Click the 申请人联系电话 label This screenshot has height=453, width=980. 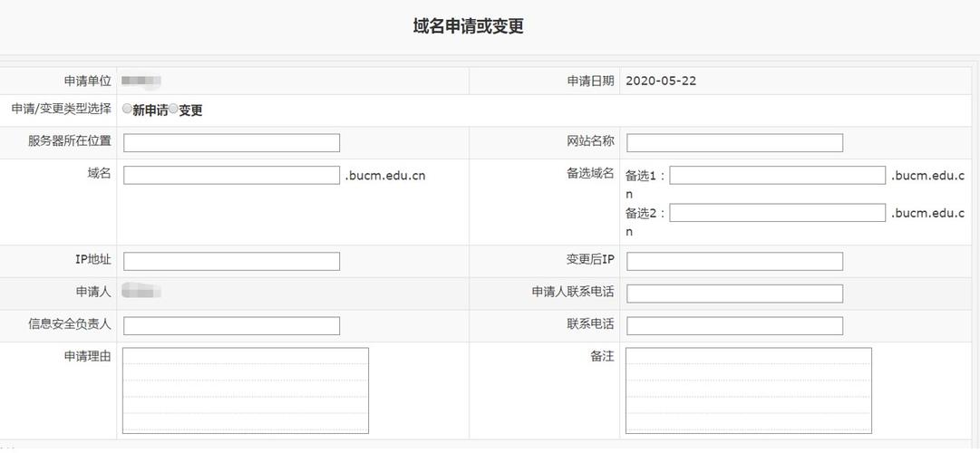[573, 292]
